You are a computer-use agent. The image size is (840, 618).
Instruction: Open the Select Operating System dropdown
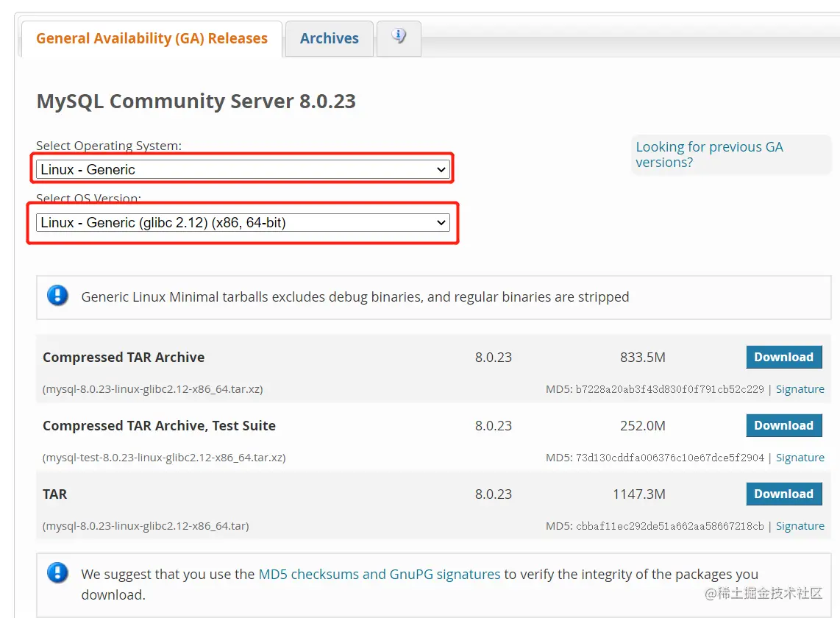tap(243, 169)
